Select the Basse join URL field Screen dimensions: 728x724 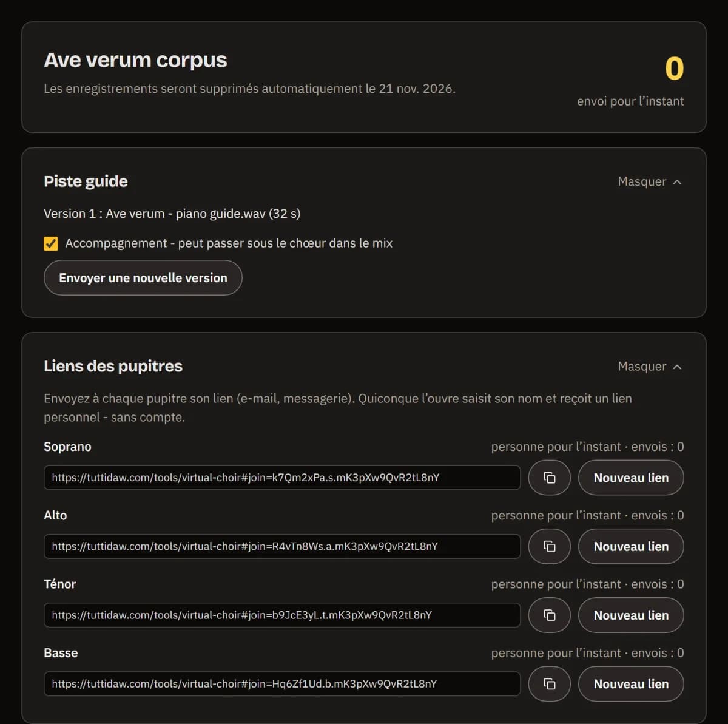click(x=282, y=684)
